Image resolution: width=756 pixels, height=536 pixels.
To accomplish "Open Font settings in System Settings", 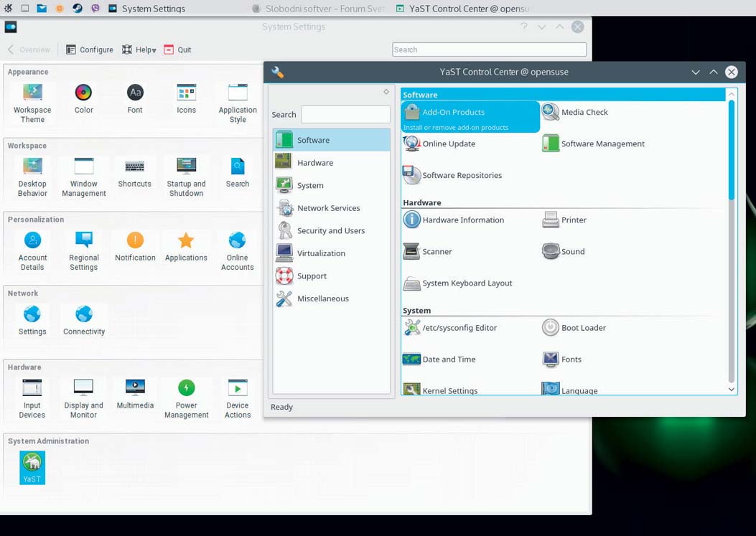I will 135,99.
